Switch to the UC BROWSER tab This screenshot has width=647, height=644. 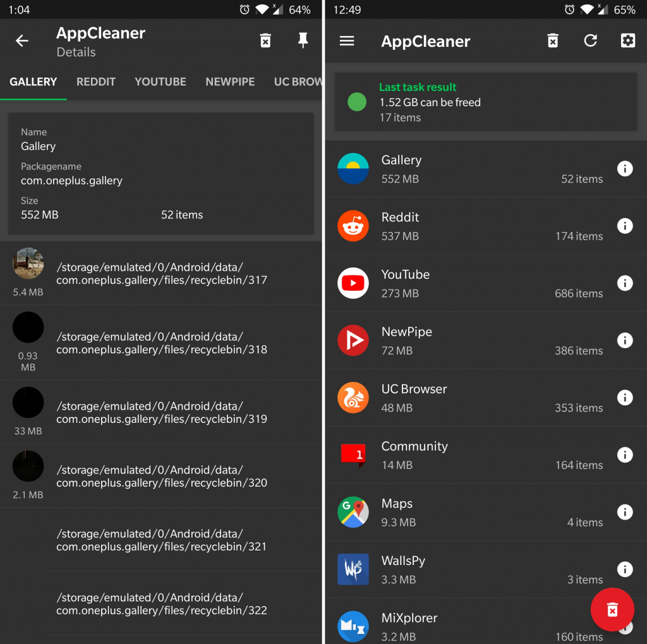298,82
